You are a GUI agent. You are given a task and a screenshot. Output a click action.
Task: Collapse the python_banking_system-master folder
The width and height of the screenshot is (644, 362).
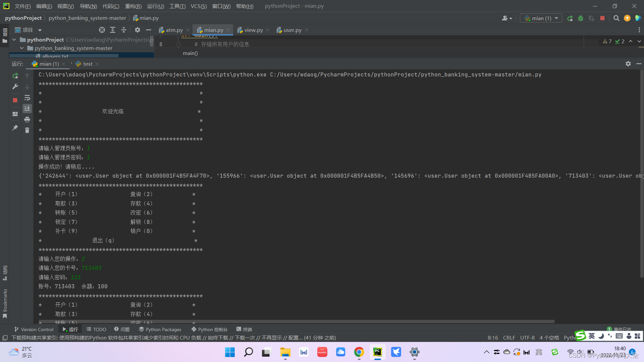(x=22, y=48)
